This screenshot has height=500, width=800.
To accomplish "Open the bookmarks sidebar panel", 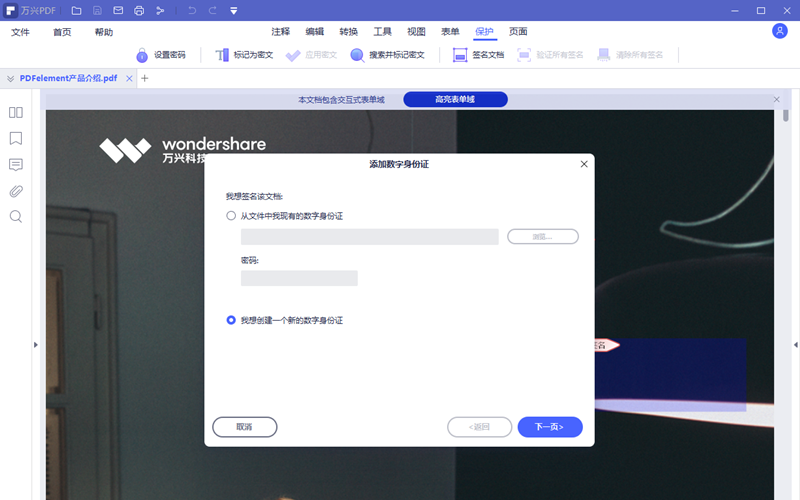I will (16, 139).
